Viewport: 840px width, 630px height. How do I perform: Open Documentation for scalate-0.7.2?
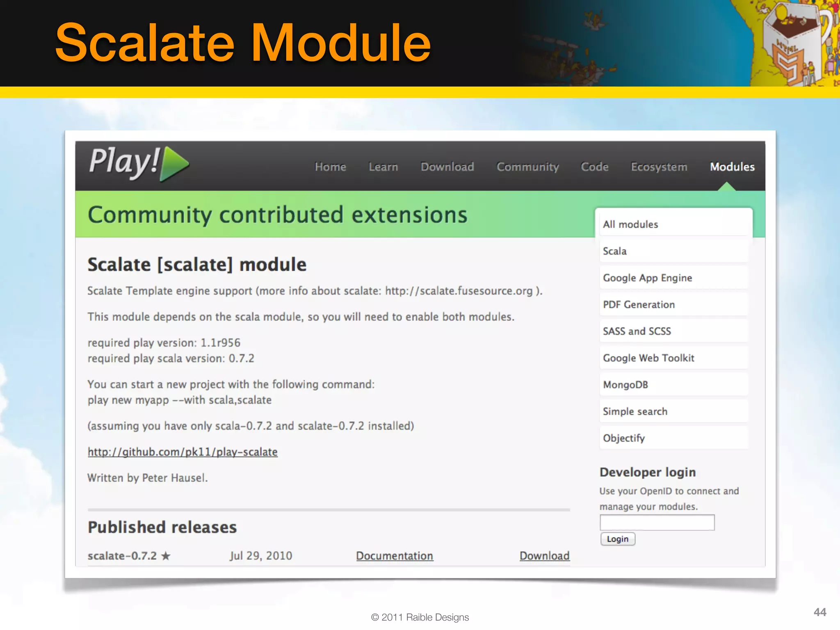pyautogui.click(x=395, y=556)
